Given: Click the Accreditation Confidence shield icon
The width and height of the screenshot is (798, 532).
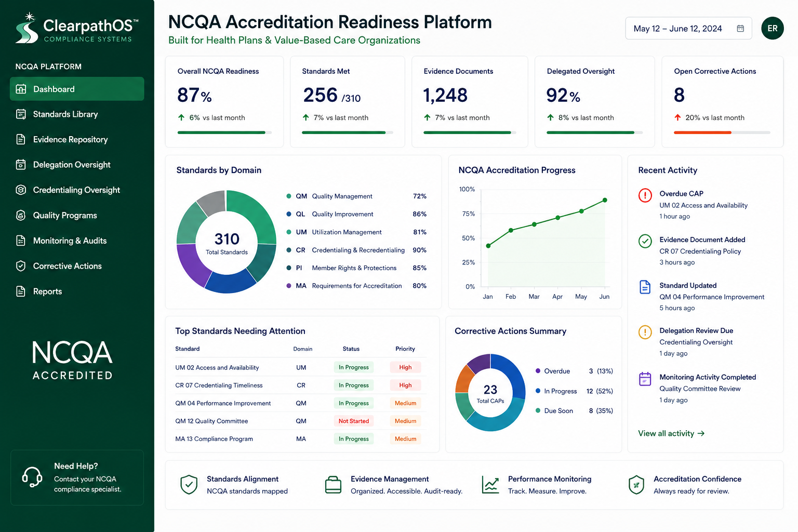Looking at the screenshot, I should click(636, 485).
